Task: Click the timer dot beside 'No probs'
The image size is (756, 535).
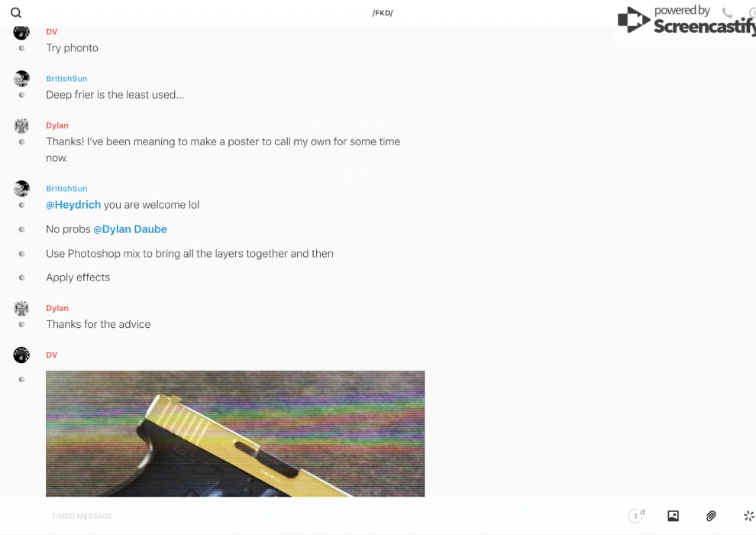Action: pyautogui.click(x=21, y=229)
